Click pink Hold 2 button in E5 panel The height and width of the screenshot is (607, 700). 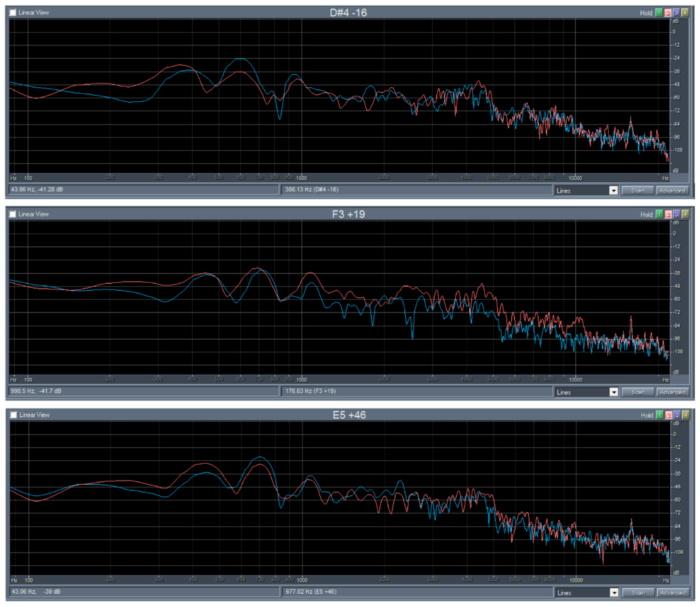(668, 415)
